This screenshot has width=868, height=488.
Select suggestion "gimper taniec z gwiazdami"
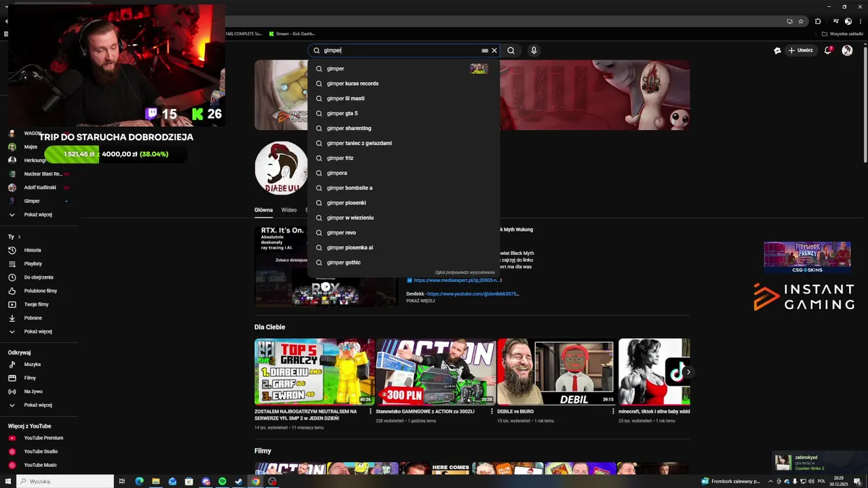403,143
